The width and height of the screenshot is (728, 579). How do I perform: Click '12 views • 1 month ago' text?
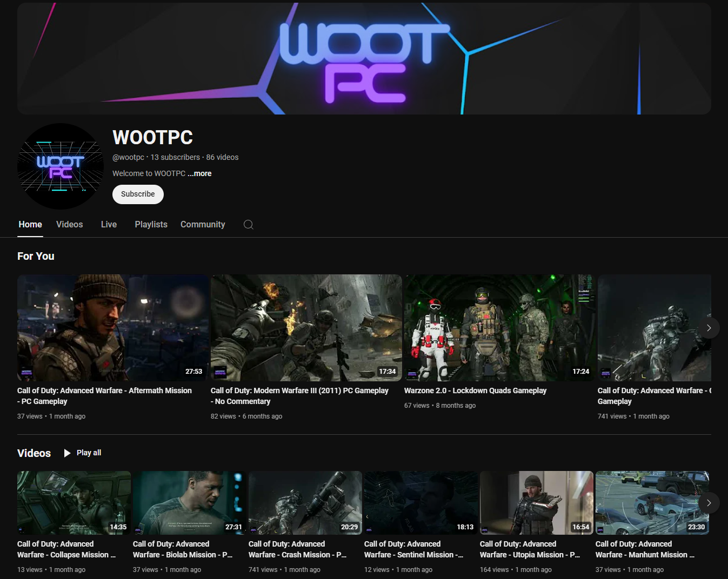click(x=398, y=570)
